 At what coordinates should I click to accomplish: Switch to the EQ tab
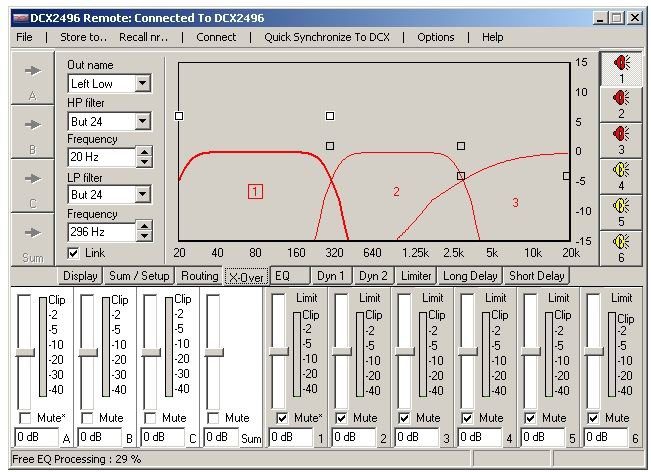coord(289,276)
